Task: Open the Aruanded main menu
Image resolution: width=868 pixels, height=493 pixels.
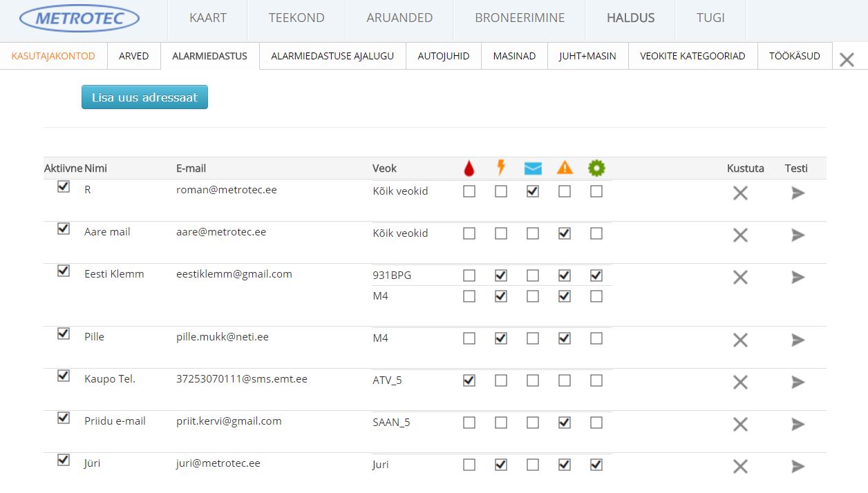Action: click(x=399, y=18)
